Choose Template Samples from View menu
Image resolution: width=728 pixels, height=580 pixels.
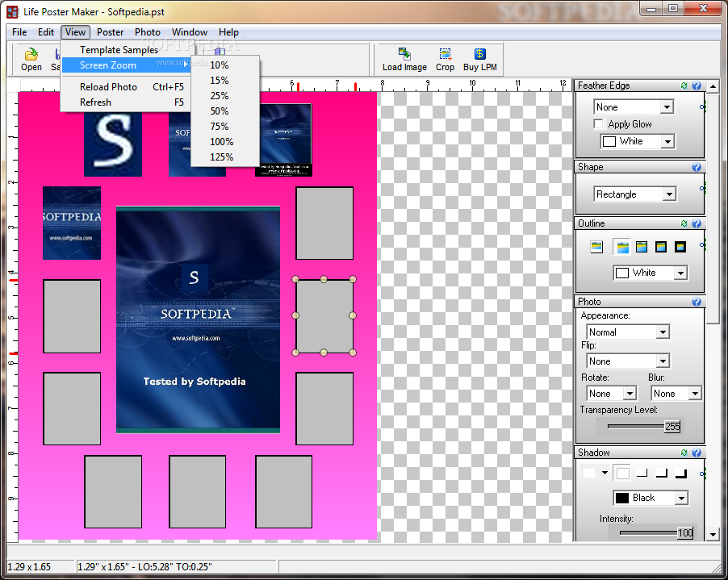[x=125, y=50]
